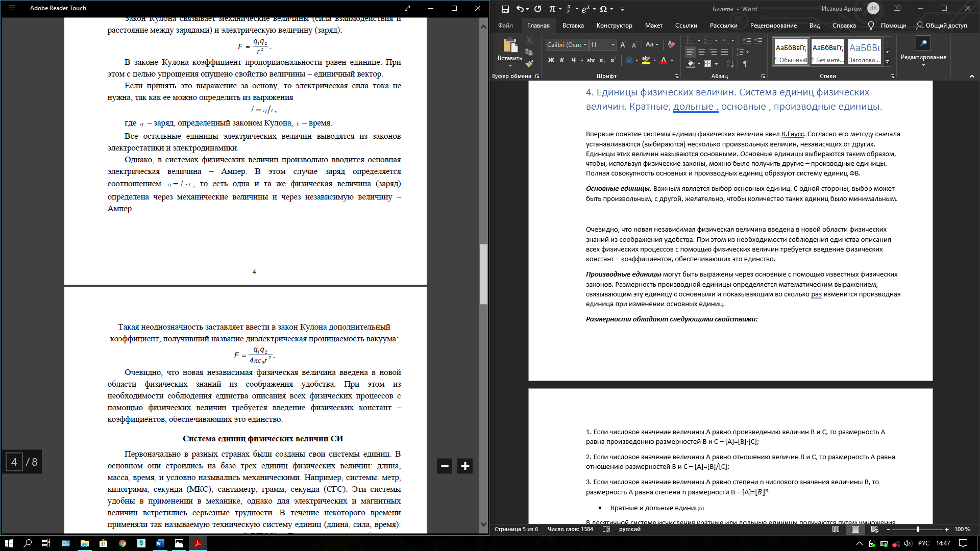
Task: Zoom in the PDF with the plus button
Action: (x=465, y=466)
